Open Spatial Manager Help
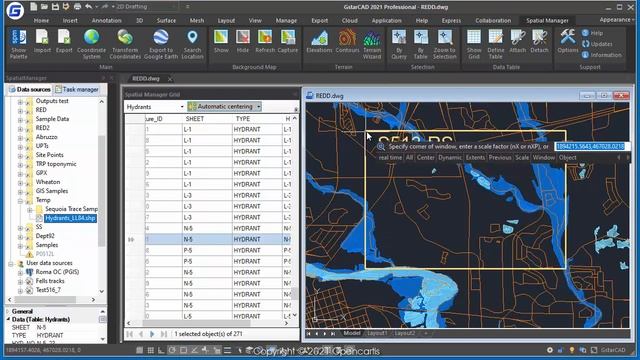640x360 pixels. [592, 33]
